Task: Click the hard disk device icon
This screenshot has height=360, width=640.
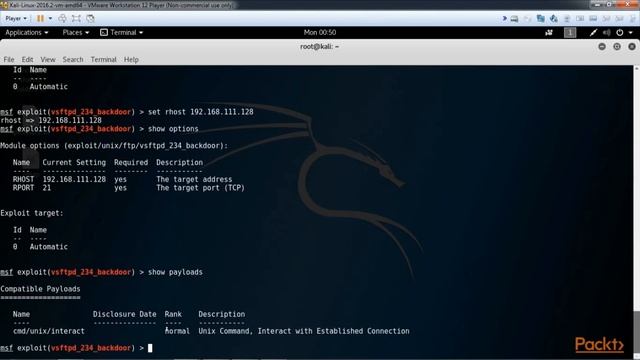Action: (514, 18)
